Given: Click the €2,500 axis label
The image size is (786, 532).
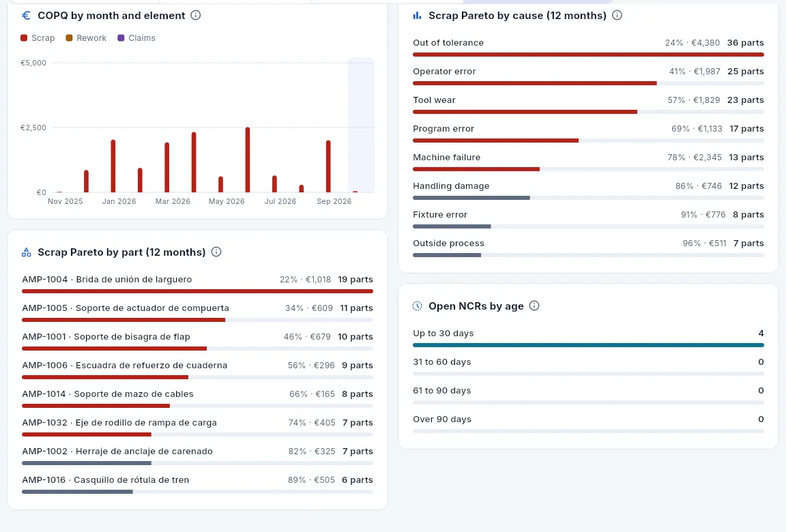Looking at the screenshot, I should (x=33, y=128).
